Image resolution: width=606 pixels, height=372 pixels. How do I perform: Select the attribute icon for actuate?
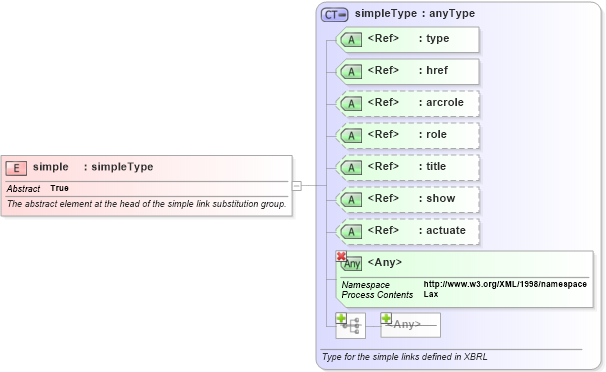coord(351,231)
